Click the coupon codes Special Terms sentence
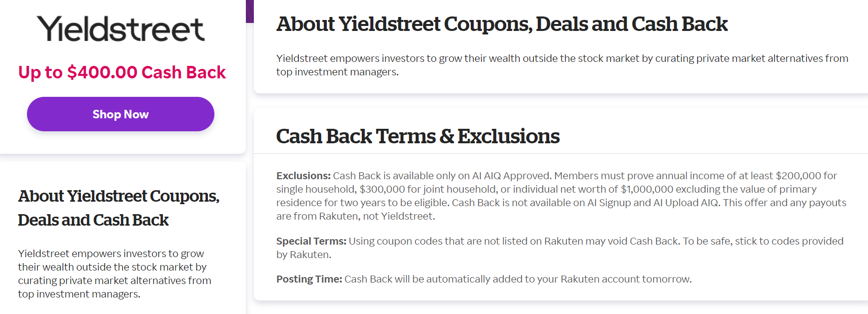 [560, 248]
